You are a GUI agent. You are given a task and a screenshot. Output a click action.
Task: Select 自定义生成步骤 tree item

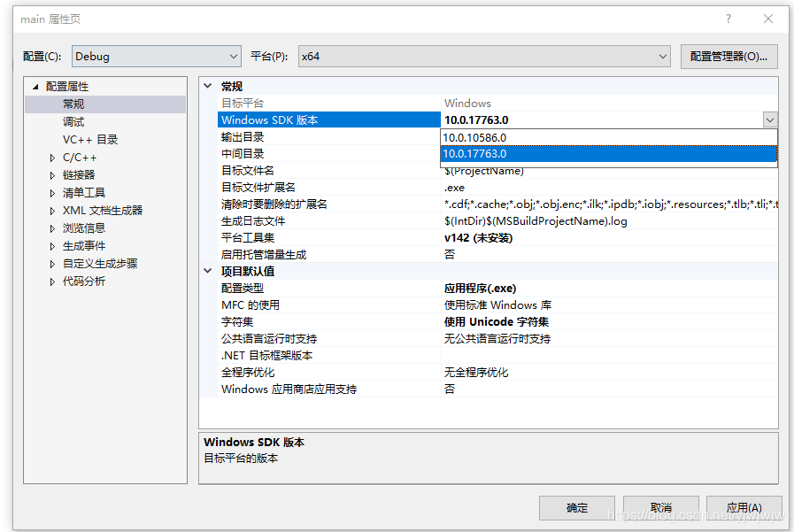click(100, 264)
